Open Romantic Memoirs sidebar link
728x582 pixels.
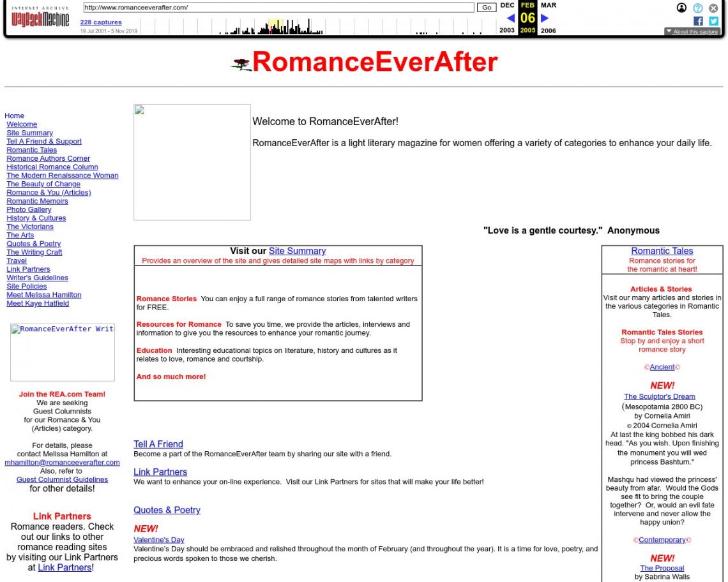tap(37, 201)
